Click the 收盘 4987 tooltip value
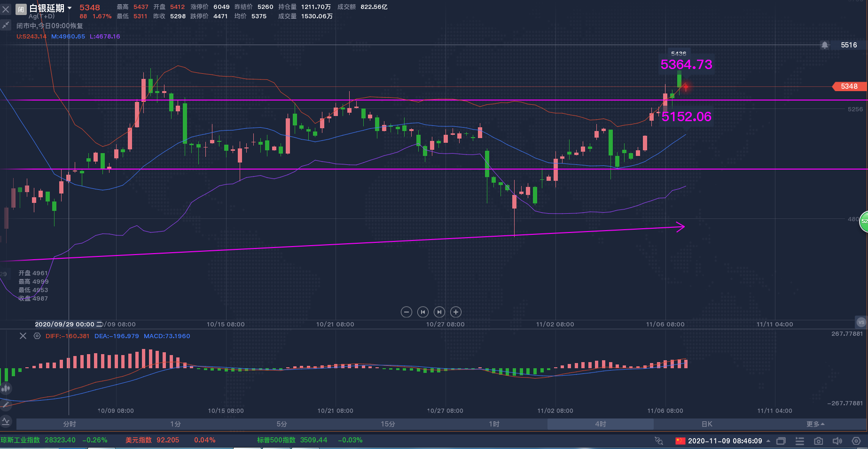The image size is (868, 449). coord(33,298)
